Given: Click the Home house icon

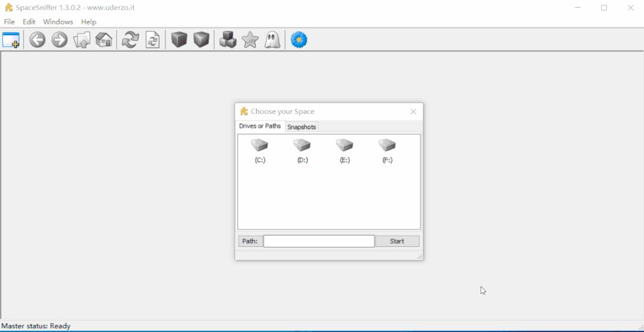Looking at the screenshot, I should [104, 40].
